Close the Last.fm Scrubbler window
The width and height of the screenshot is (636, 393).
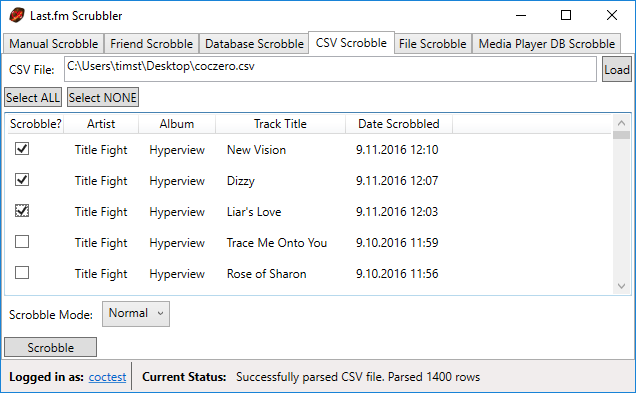pos(612,15)
